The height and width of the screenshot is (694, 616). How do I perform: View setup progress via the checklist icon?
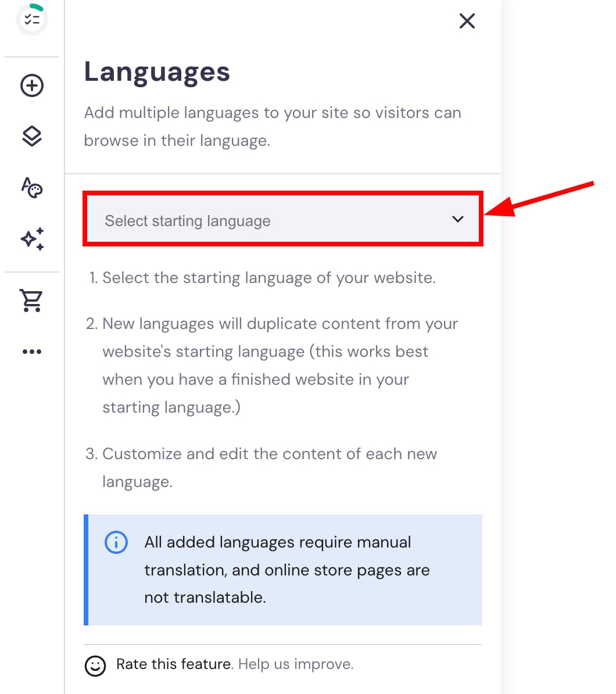click(x=31, y=19)
